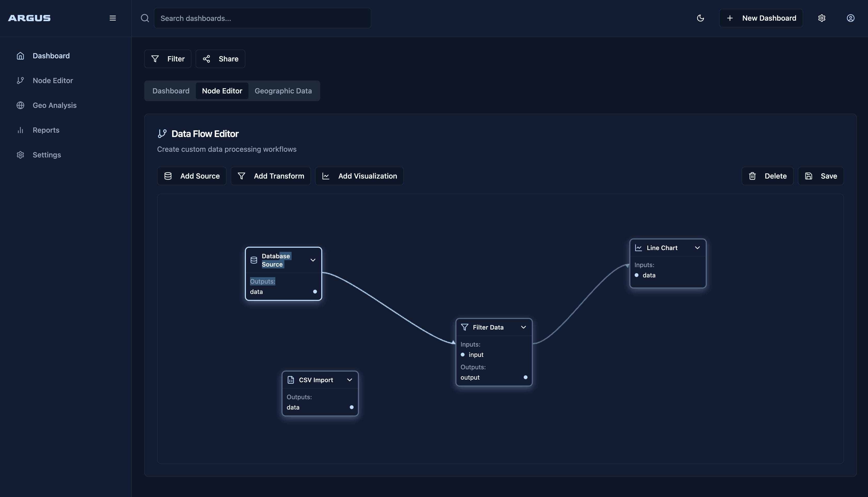
Task: Select the Node Editor tab
Action: [222, 91]
